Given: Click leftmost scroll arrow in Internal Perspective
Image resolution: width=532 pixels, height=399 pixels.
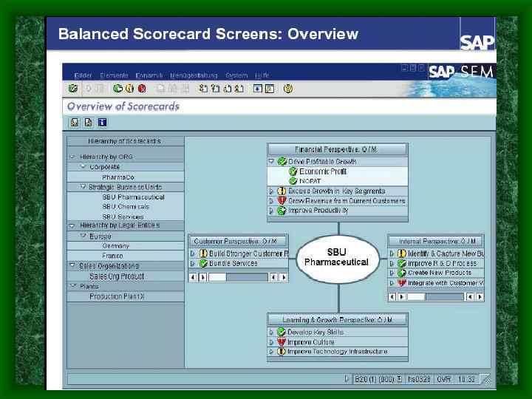Looking at the screenshot, I should (392, 297).
